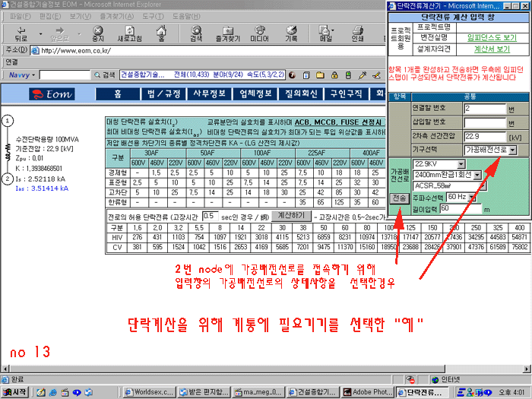Click the 고장시간 0.5 sec input field
Screen dimensions: 532x399
click(x=210, y=216)
